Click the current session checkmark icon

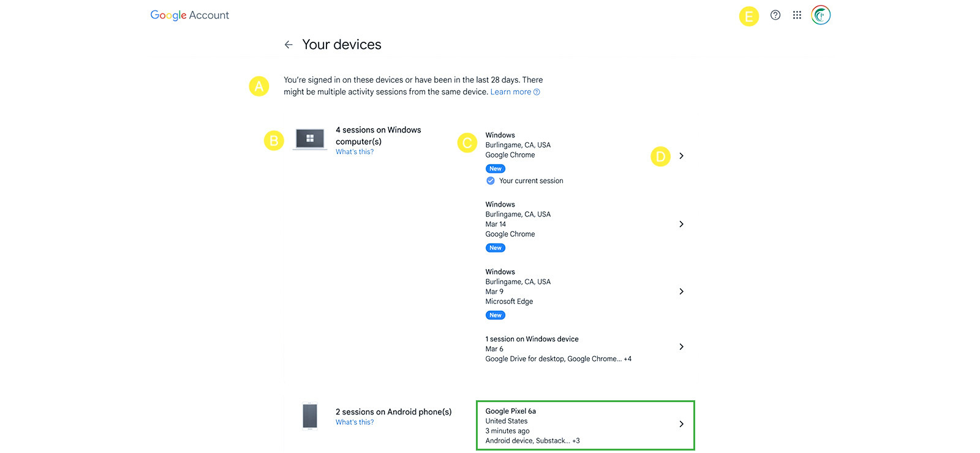click(491, 181)
